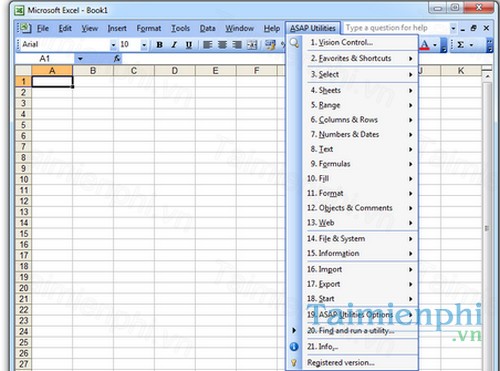The width and height of the screenshot is (500, 371).
Task: Open the View menu
Action: [x=90, y=28]
